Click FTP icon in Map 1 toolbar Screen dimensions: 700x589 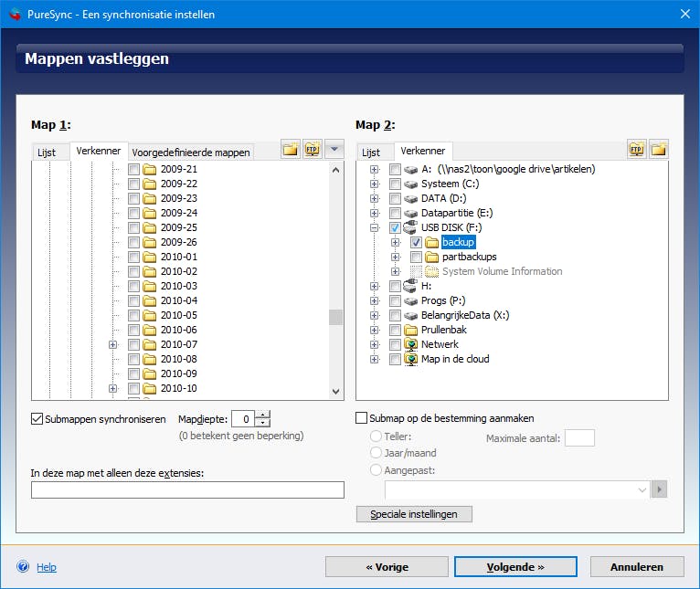[312, 149]
